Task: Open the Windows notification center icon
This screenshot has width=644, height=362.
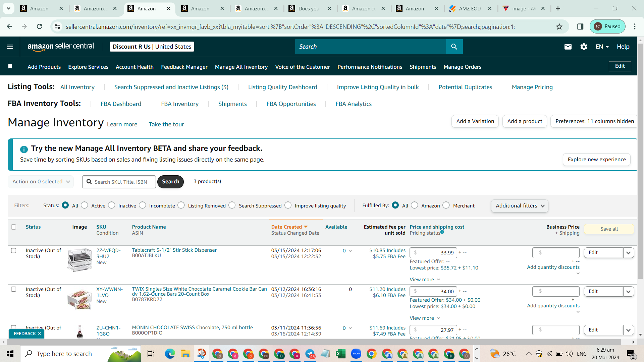Action: click(631, 354)
